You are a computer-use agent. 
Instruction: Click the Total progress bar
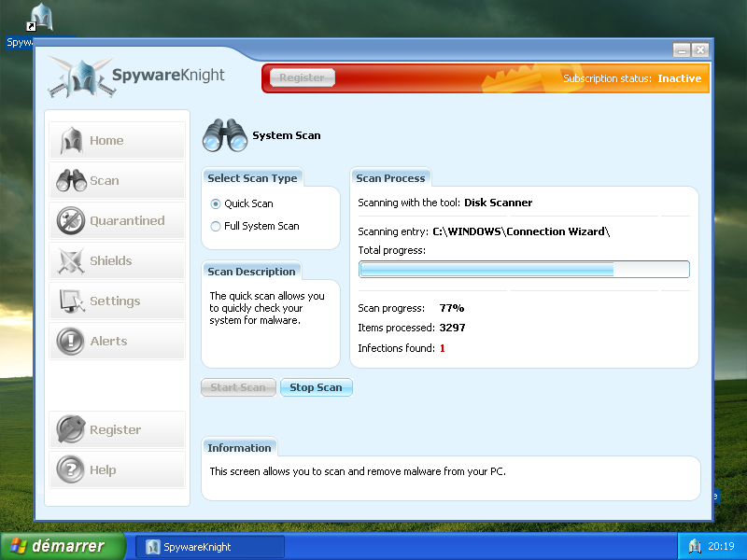(x=524, y=270)
